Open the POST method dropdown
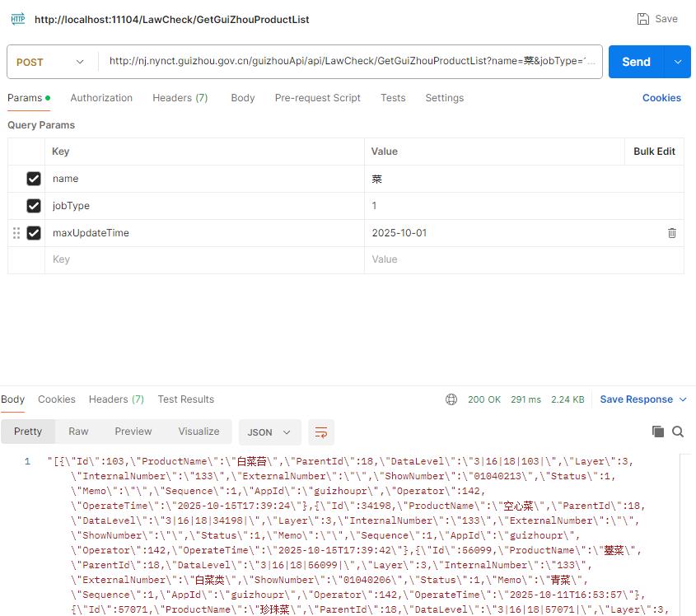The image size is (696, 616). coord(51,62)
